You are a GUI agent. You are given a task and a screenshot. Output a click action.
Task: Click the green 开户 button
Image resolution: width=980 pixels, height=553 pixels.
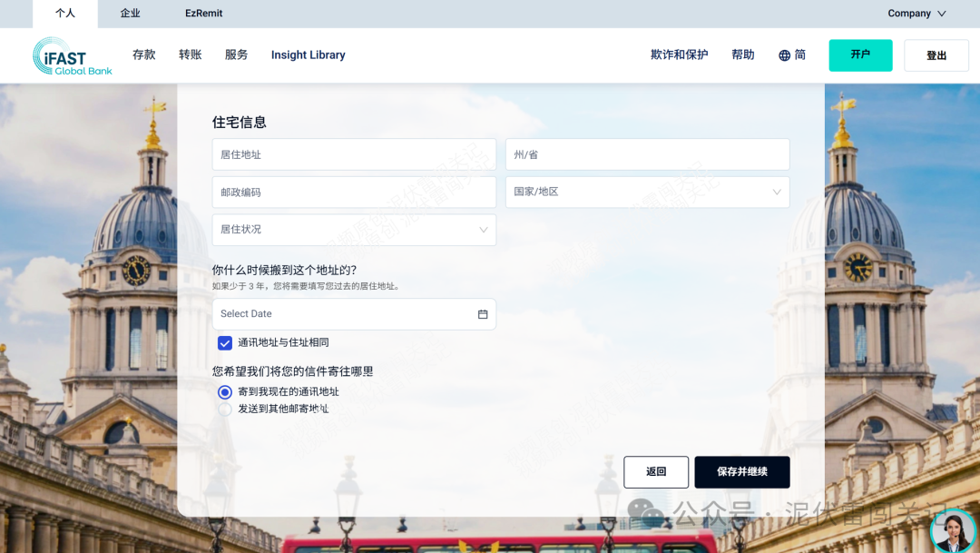click(860, 54)
